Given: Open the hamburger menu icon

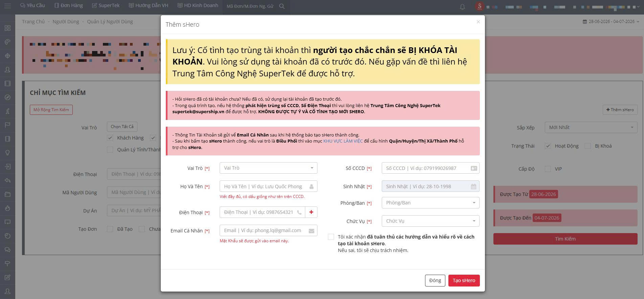Looking at the screenshot, I should pos(7,6).
